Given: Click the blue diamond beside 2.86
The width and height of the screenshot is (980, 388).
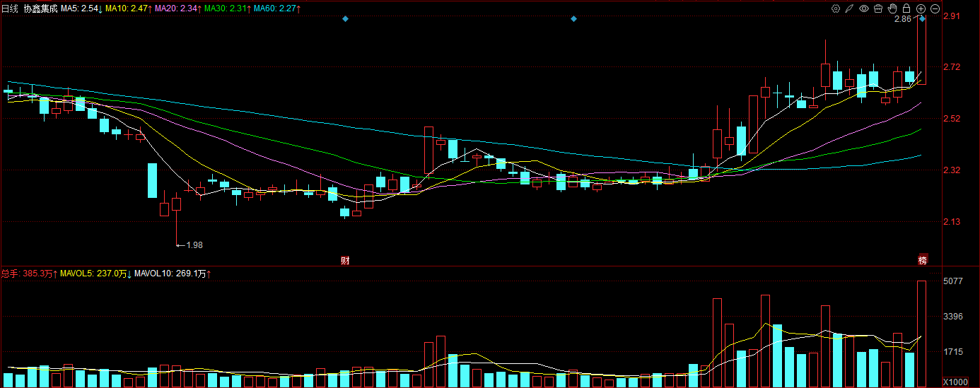Looking at the screenshot, I should [922, 19].
